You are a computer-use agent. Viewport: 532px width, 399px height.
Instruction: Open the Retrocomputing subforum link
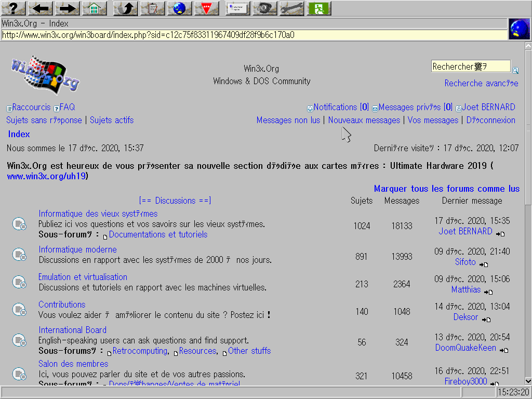click(140, 351)
